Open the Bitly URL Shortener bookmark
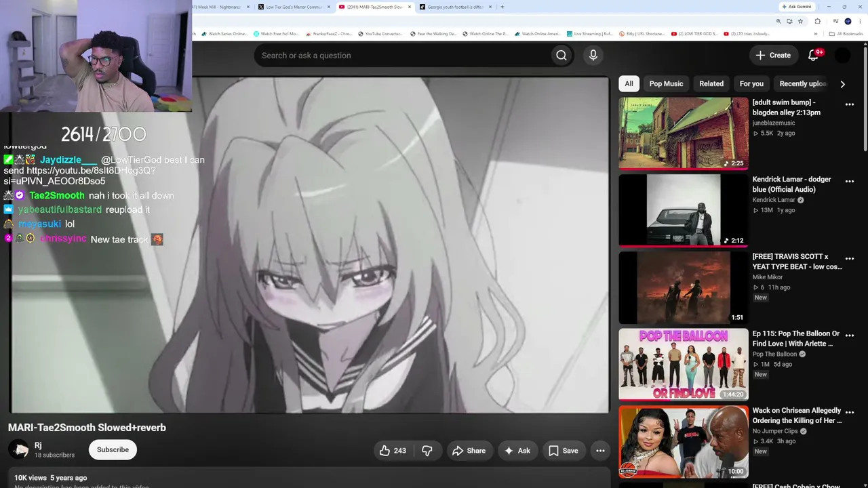 (642, 34)
